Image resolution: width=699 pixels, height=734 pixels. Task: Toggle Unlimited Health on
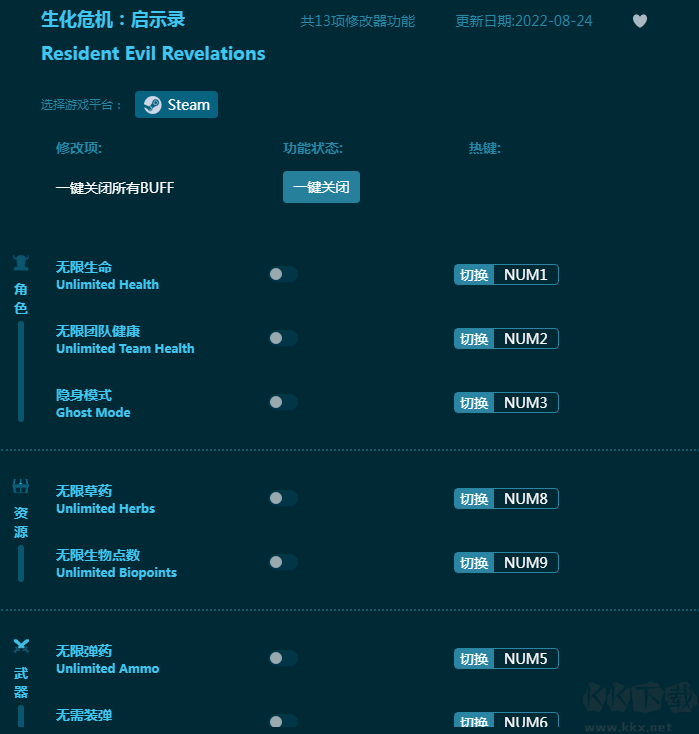click(283, 274)
